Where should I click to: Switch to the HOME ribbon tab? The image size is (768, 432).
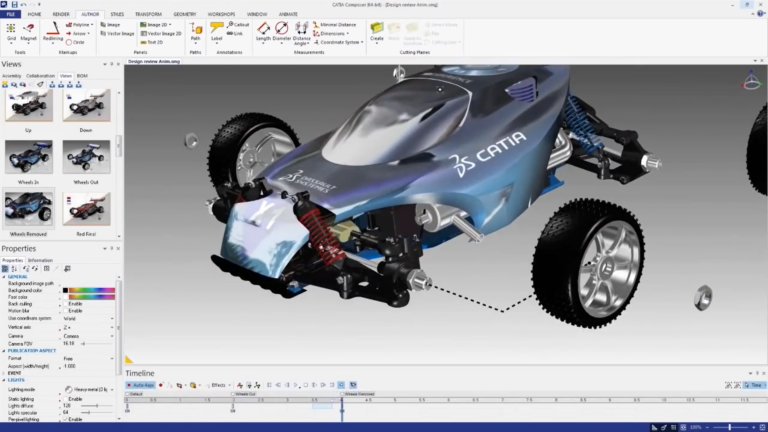[34, 14]
